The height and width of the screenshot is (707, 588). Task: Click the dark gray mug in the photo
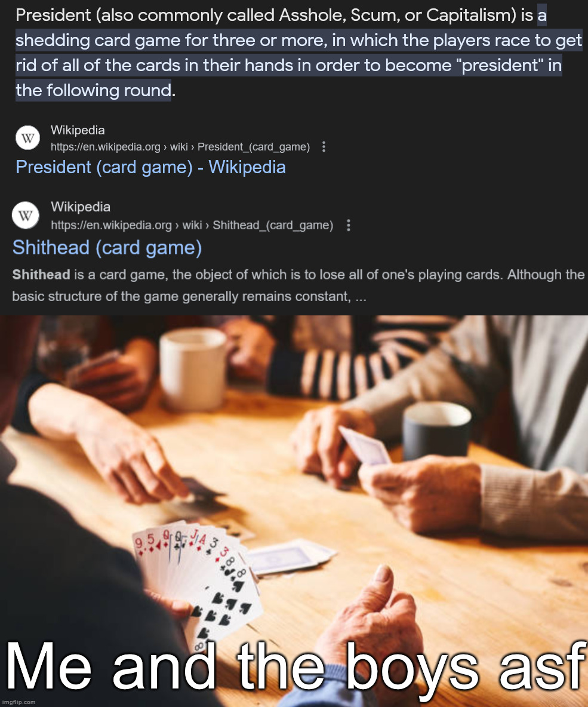coord(436,432)
